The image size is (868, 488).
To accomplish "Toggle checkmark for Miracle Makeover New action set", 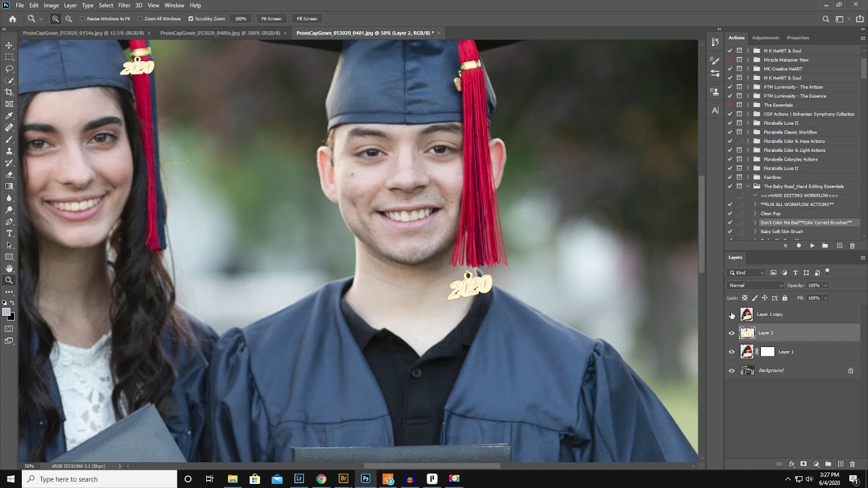I will coord(730,60).
